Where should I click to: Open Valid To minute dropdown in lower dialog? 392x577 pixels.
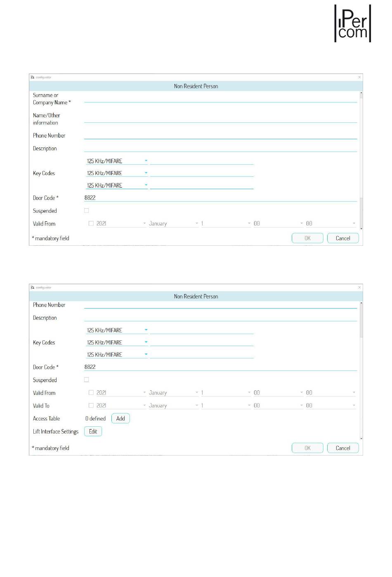point(331,406)
